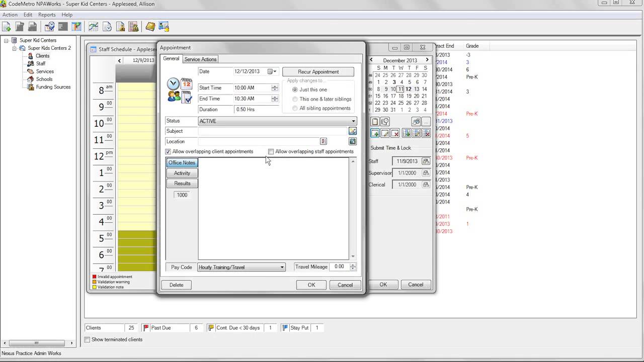
Task: Click the delete appointment red X icon
Action: tap(395, 133)
